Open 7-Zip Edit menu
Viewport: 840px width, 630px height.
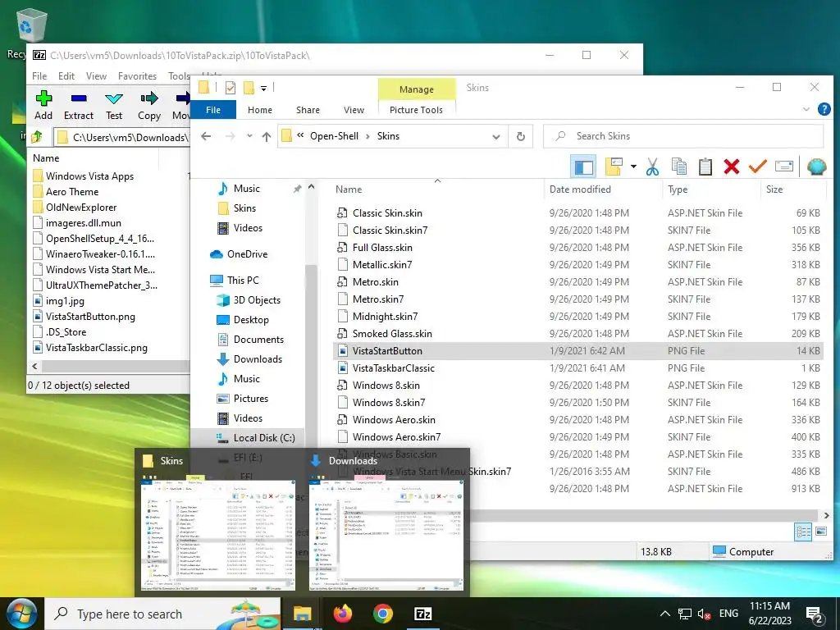pyautogui.click(x=66, y=76)
